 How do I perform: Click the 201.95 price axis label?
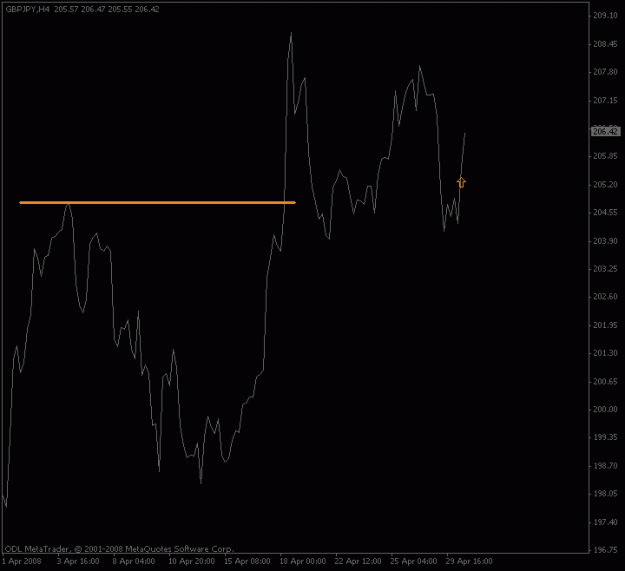pyautogui.click(x=605, y=325)
